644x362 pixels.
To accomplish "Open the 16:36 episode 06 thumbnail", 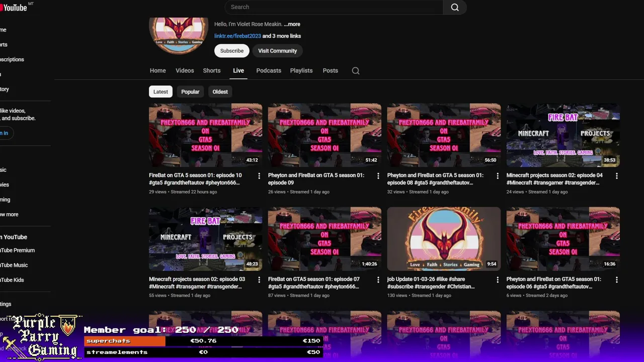I will click(563, 239).
